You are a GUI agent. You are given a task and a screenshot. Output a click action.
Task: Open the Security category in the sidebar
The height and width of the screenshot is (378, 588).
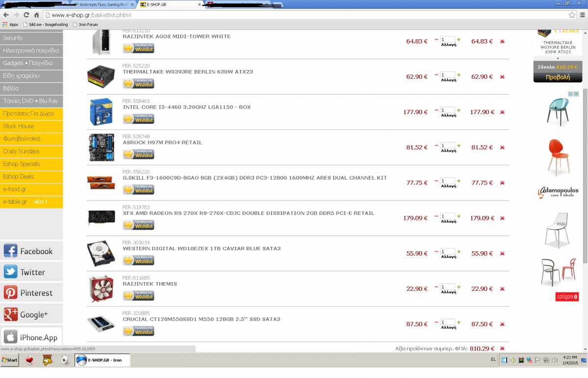31,38
